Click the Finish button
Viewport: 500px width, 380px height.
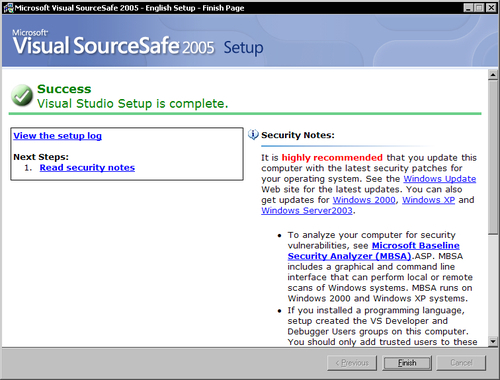coord(407,363)
